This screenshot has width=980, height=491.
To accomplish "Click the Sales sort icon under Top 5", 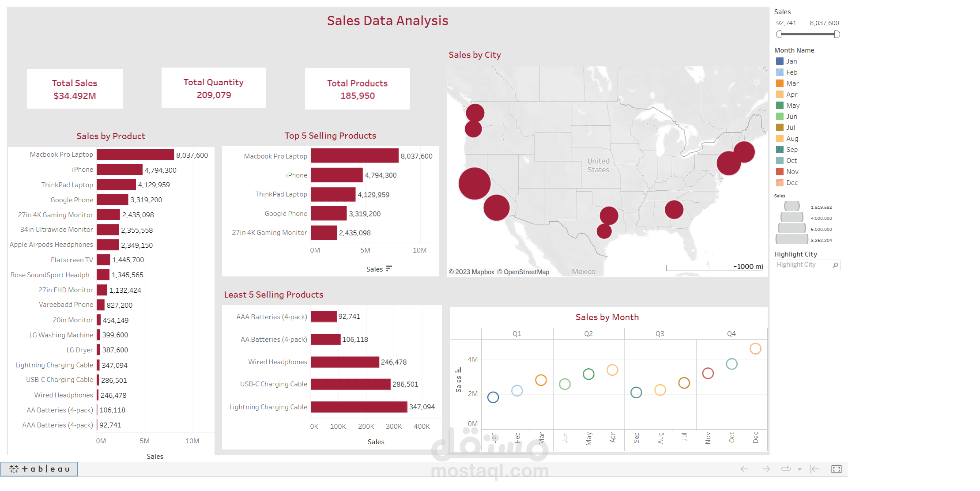I will (x=389, y=268).
